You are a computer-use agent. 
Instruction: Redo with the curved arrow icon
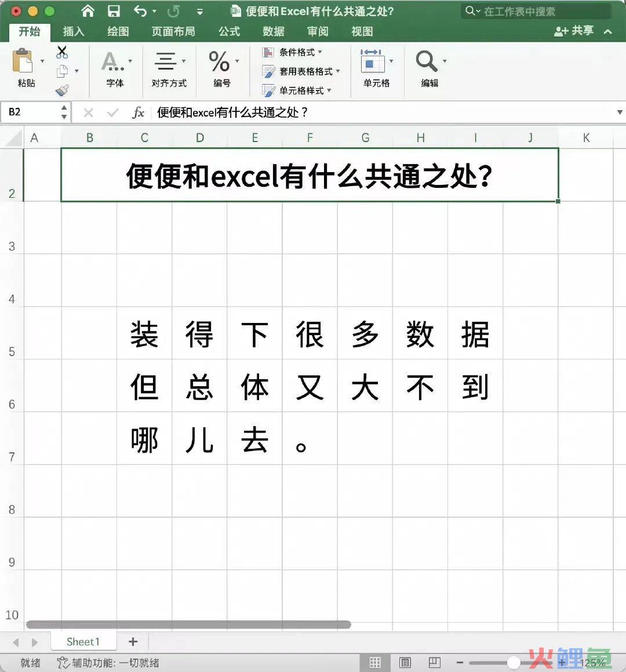click(173, 11)
